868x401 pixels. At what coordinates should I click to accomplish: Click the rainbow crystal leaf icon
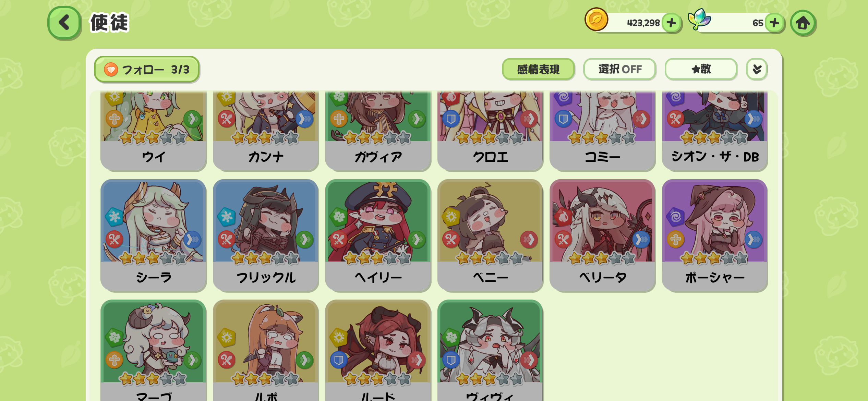tap(700, 19)
